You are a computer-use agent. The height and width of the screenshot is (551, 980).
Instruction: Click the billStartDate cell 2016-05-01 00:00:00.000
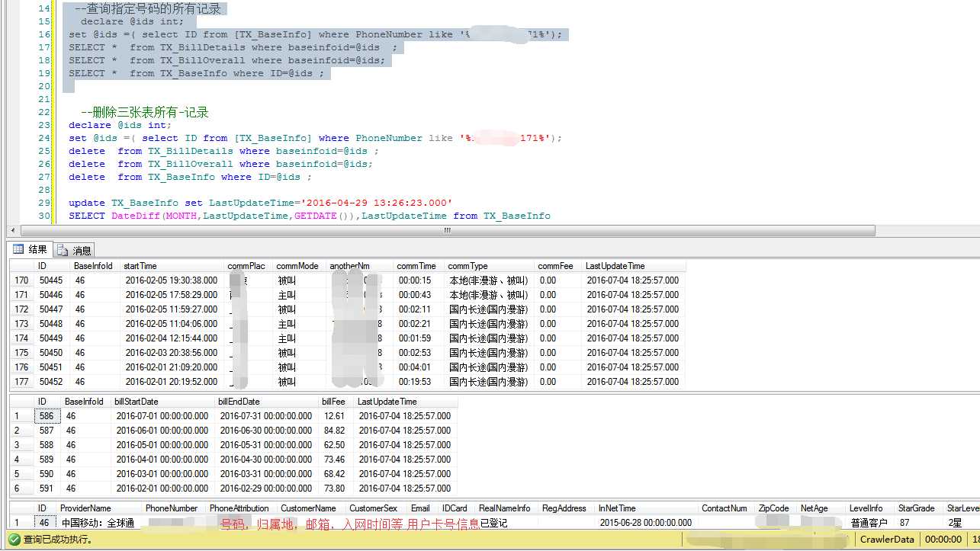(x=163, y=445)
